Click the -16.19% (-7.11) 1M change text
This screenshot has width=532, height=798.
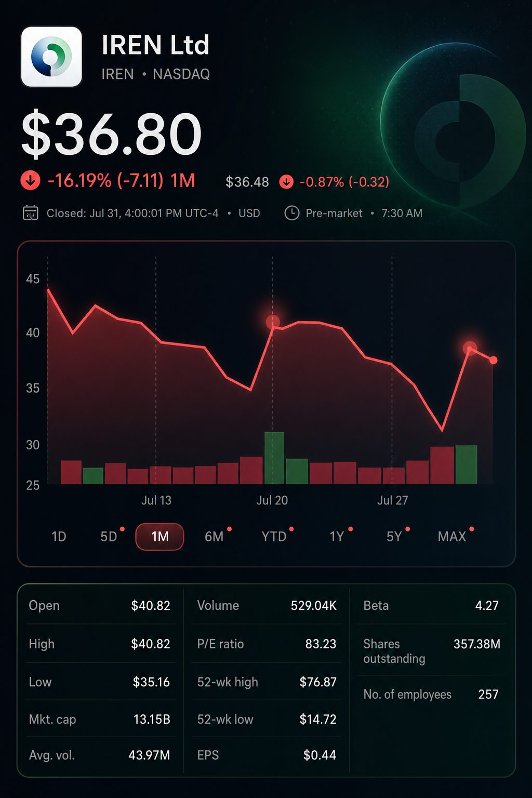pos(121,181)
